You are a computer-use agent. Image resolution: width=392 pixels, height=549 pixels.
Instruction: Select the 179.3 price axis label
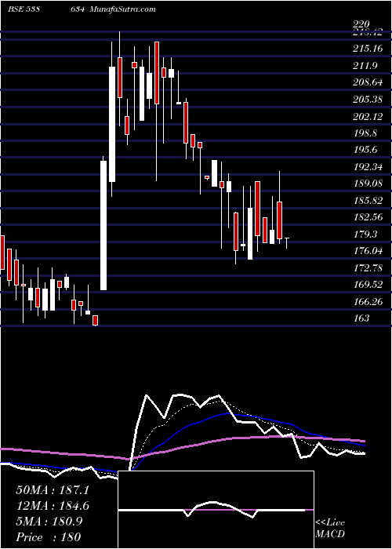click(x=365, y=234)
